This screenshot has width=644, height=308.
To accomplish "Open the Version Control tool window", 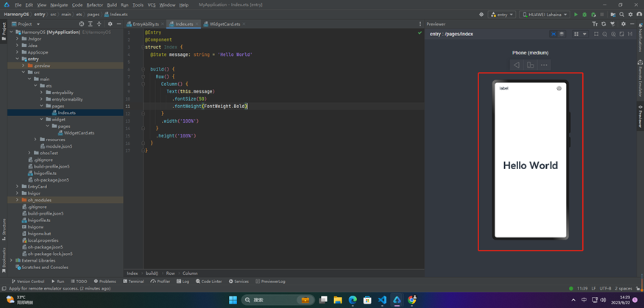I will click(28, 282).
